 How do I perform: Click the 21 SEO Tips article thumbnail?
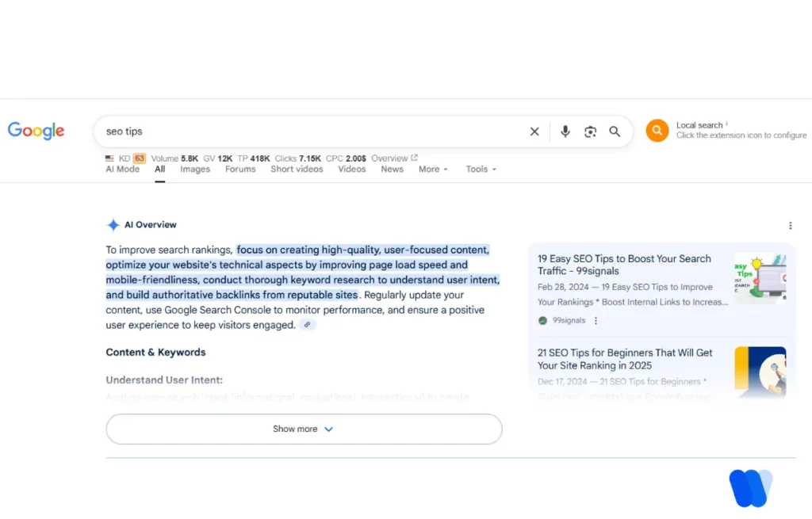(x=760, y=372)
